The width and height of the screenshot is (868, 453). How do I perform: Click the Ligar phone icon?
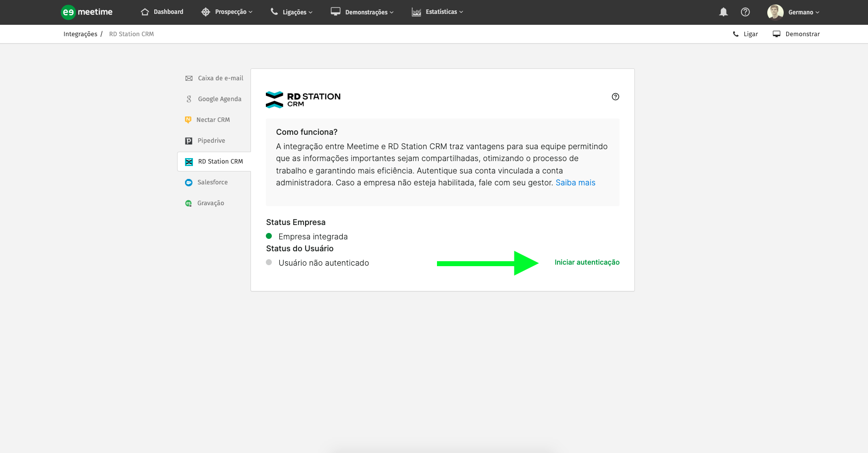736,34
